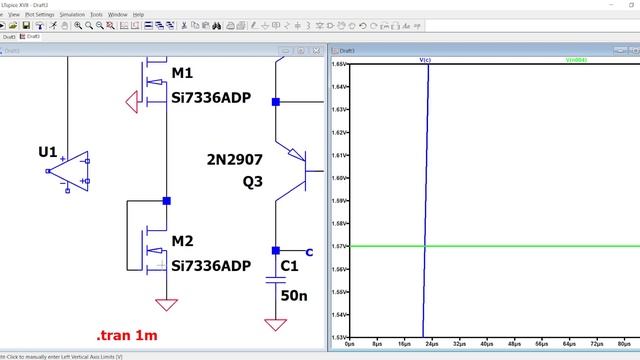The height and width of the screenshot is (360, 640).
Task: Click the Paste clipboard icon
Action: (206, 26)
